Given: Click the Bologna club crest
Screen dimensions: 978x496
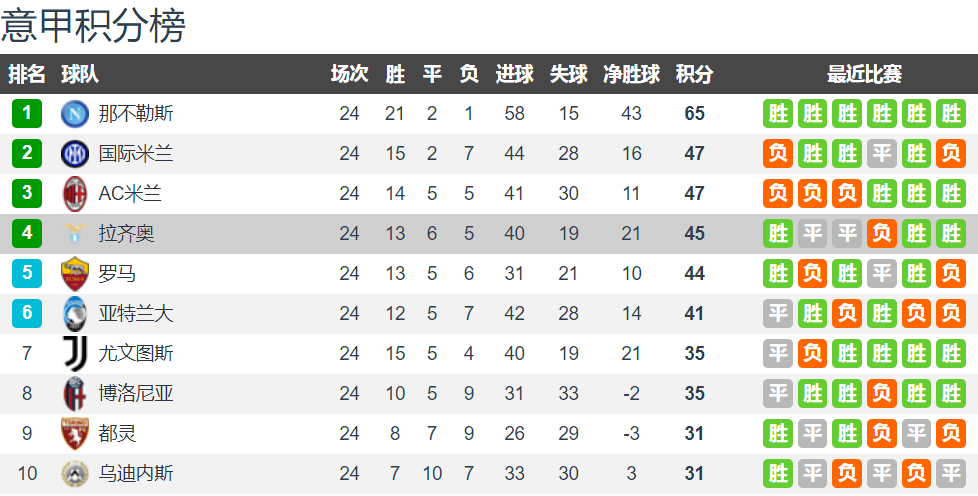Looking at the screenshot, I should tap(75, 393).
